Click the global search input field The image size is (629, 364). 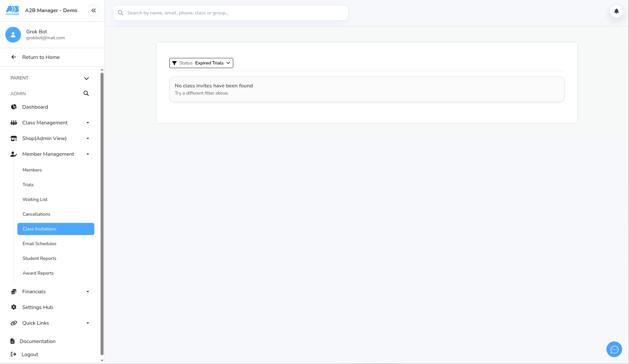pyautogui.click(x=231, y=13)
